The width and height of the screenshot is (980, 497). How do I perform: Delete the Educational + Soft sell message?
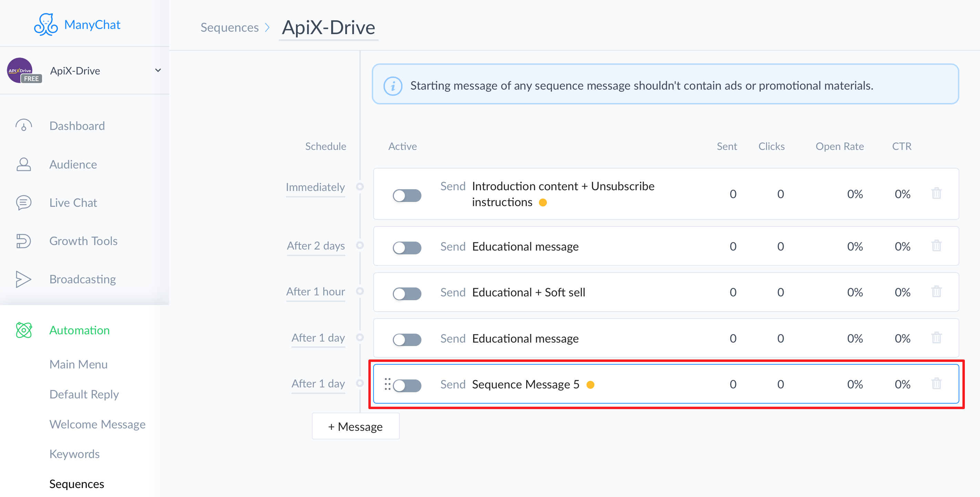(936, 292)
